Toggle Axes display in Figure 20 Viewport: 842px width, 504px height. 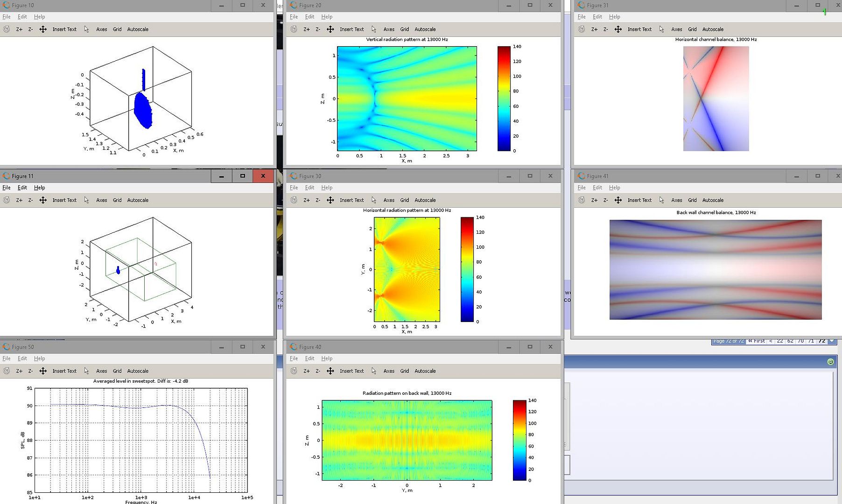coord(389,29)
